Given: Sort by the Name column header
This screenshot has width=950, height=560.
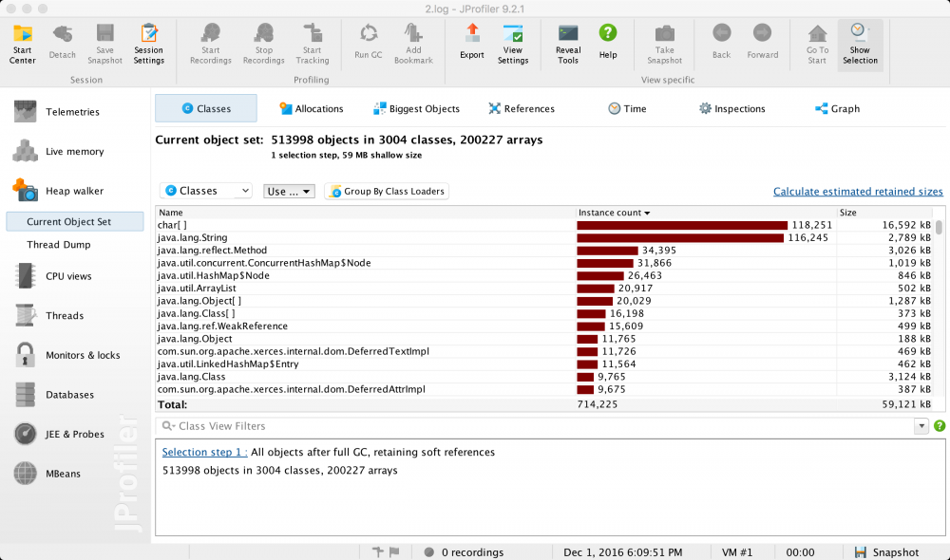Looking at the screenshot, I should 366,213.
